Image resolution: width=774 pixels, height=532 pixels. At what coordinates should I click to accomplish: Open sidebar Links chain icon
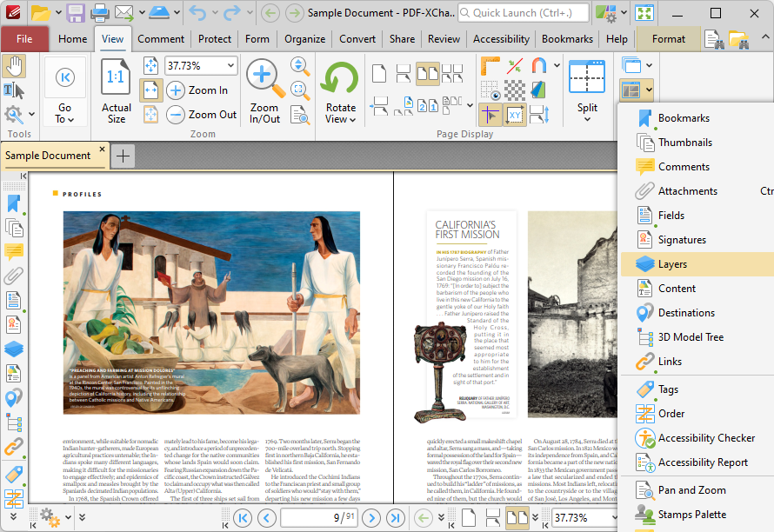[13, 447]
